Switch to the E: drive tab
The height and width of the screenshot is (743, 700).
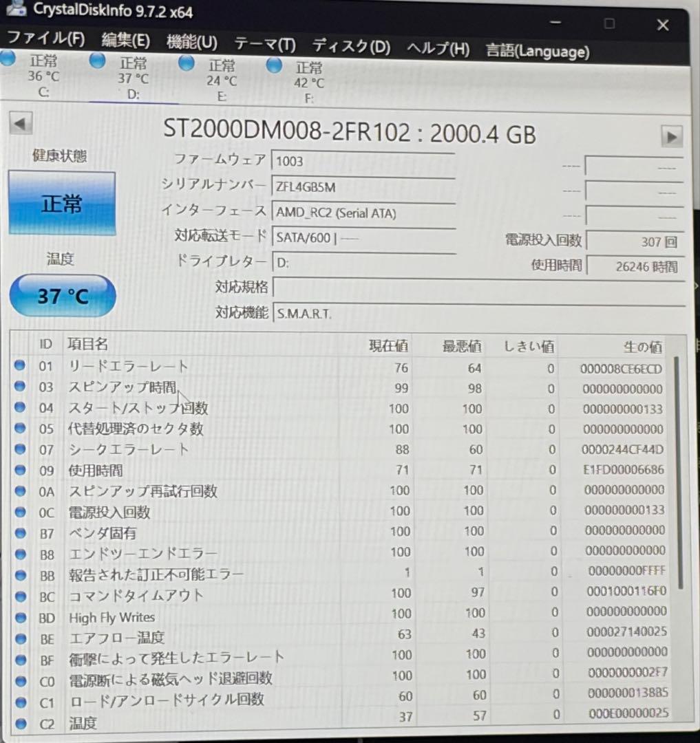coord(222,79)
